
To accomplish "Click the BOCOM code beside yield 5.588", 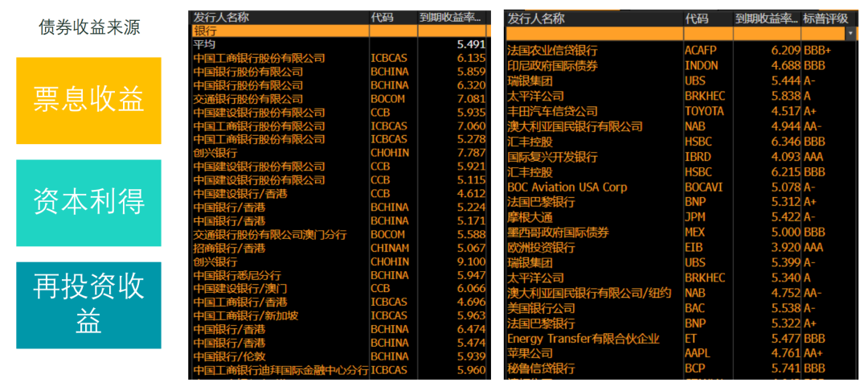I will [387, 234].
